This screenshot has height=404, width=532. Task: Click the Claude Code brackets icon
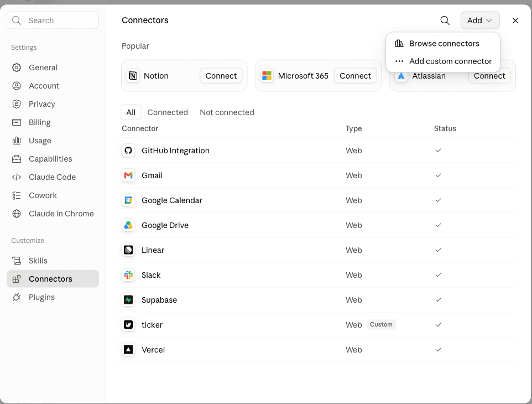click(16, 177)
